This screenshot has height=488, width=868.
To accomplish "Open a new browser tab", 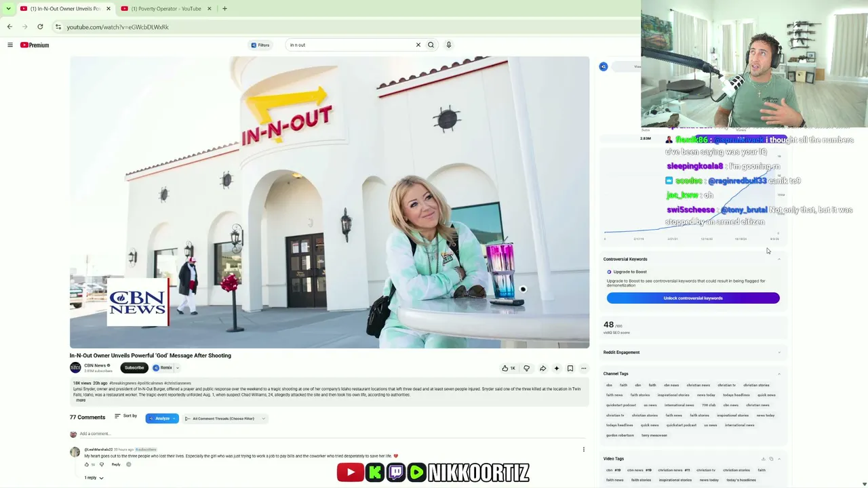I will (x=224, y=9).
